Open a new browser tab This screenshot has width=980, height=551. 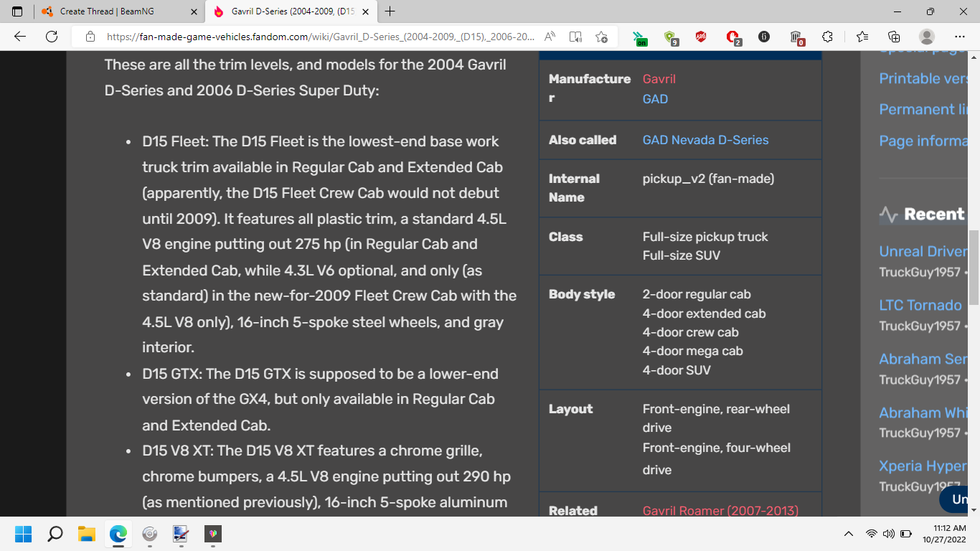(390, 11)
